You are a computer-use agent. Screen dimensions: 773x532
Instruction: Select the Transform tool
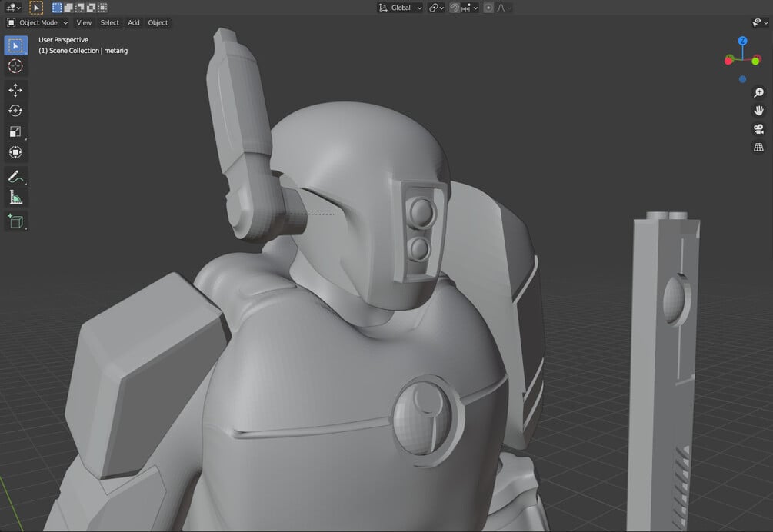tap(16, 152)
